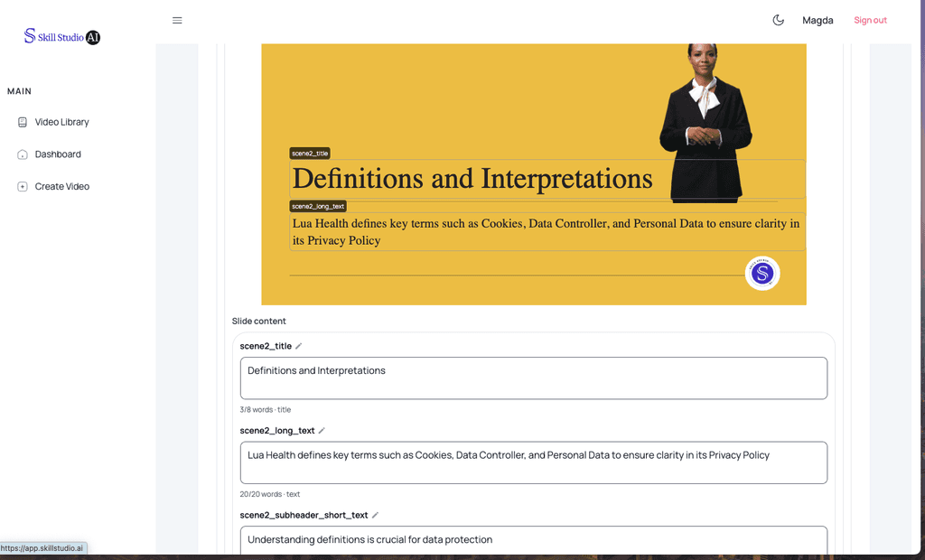
Task: Go to the Dashboard page
Action: [58, 154]
